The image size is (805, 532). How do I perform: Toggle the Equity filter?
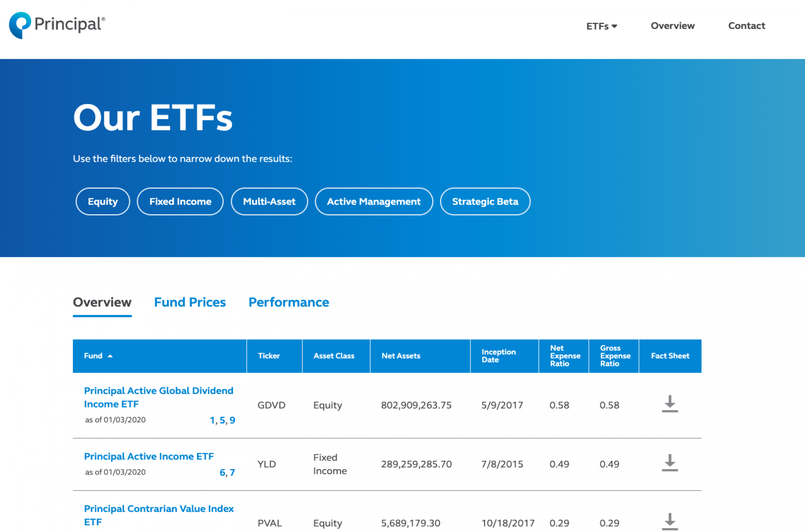click(103, 202)
